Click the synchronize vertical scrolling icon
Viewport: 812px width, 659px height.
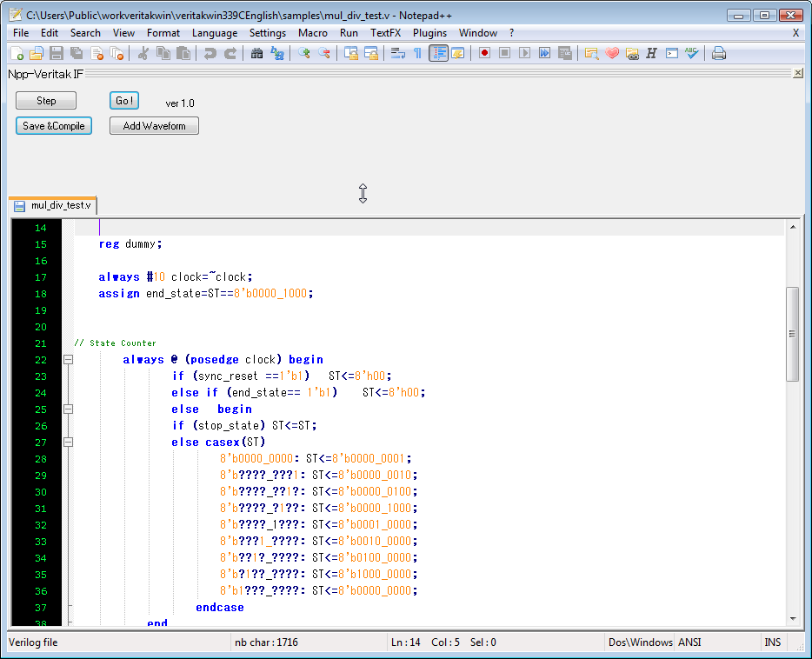pos(351,53)
